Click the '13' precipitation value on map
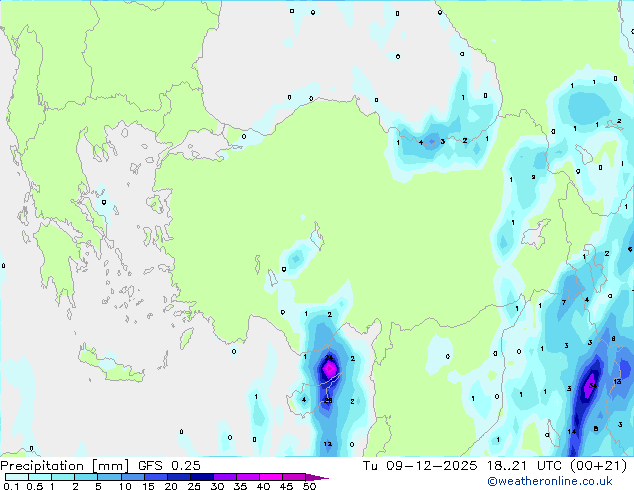The image size is (634, 490). click(x=617, y=381)
